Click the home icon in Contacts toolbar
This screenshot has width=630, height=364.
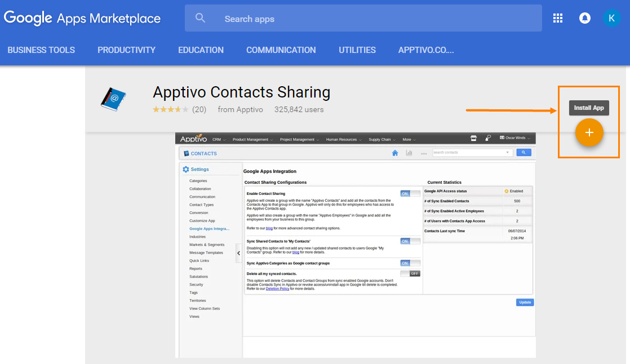[395, 153]
